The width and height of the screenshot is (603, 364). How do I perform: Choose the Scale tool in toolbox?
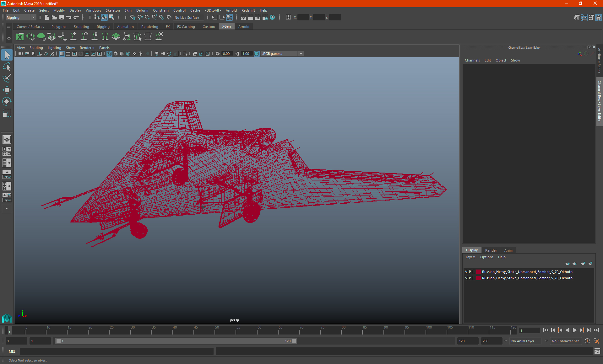7,113
